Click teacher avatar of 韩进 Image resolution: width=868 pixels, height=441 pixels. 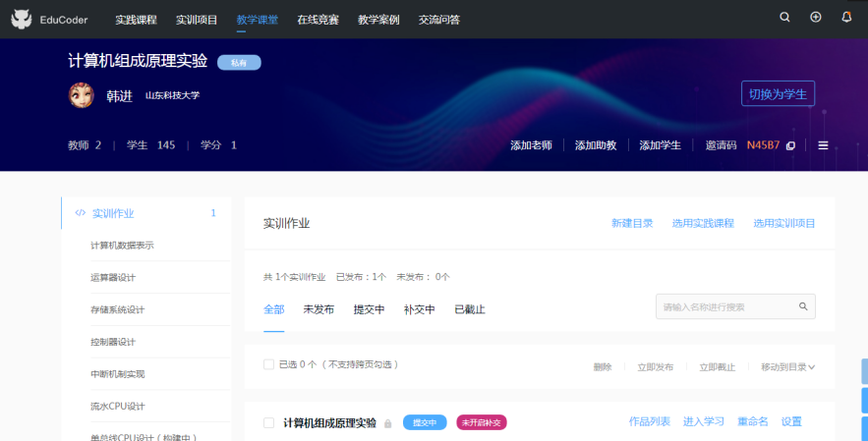coord(82,95)
